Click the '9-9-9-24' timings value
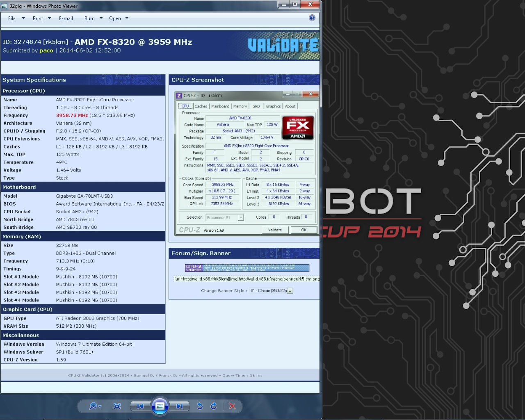The width and height of the screenshot is (525, 420). (x=66, y=269)
